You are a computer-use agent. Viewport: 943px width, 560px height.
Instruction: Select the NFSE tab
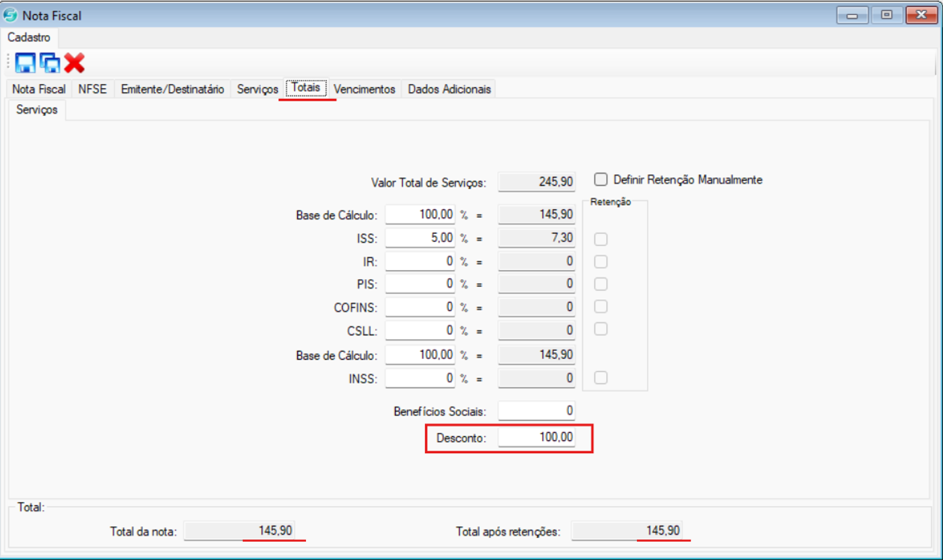[92, 89]
